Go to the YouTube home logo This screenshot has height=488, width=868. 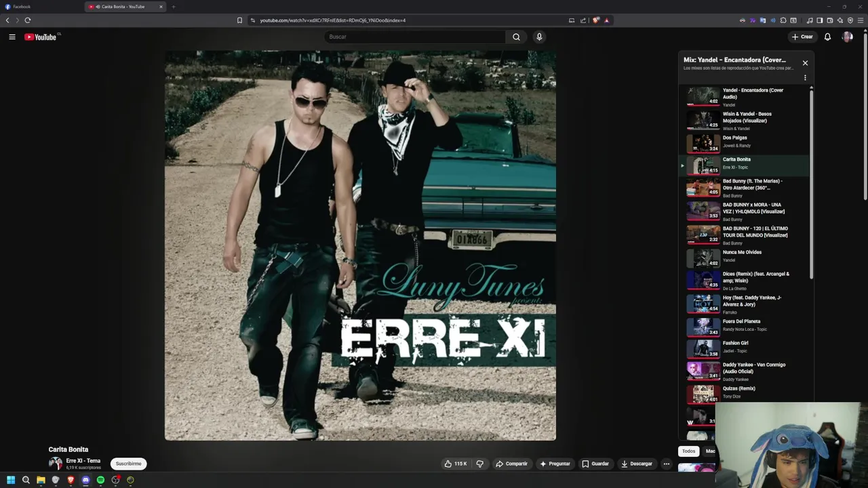click(x=41, y=37)
